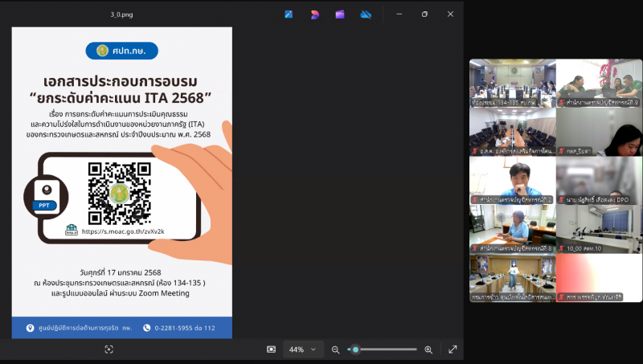This screenshot has height=364, width=643.
Task: Click the 3_0.png file name title
Action: [121, 14]
